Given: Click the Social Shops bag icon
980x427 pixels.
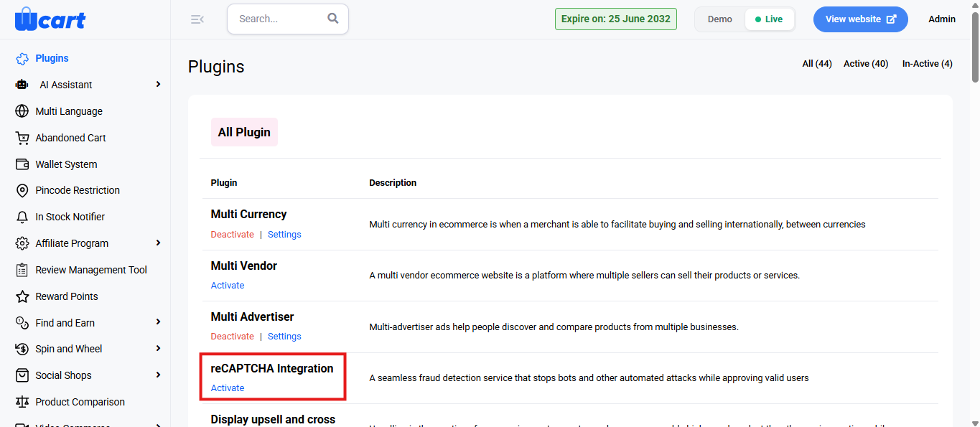Looking at the screenshot, I should (x=22, y=375).
